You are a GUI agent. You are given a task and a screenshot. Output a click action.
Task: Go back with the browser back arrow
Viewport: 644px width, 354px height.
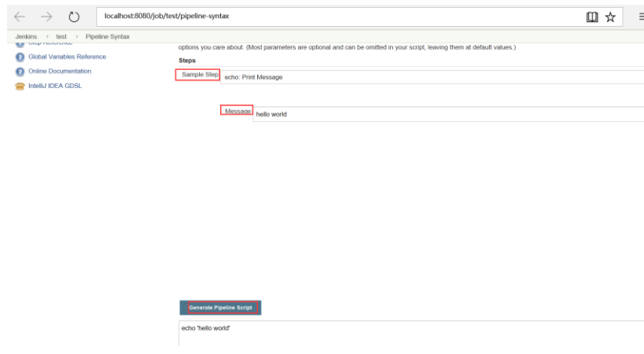click(x=20, y=17)
